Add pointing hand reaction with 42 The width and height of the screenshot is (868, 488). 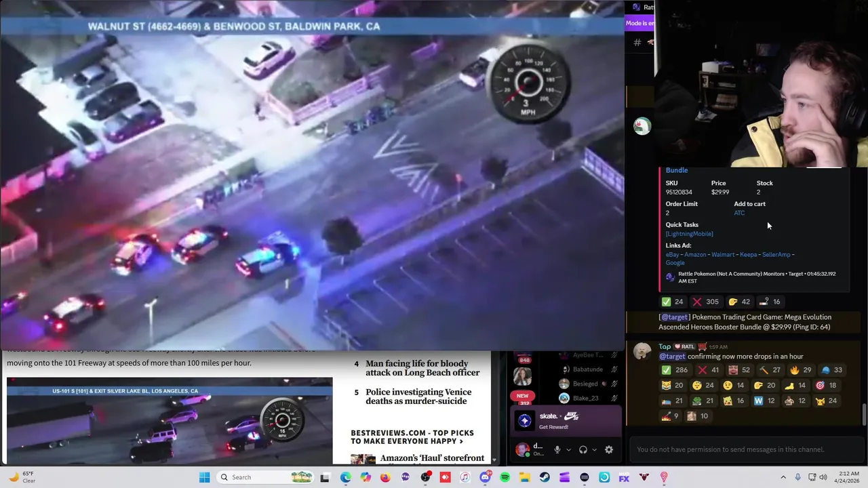click(738, 302)
